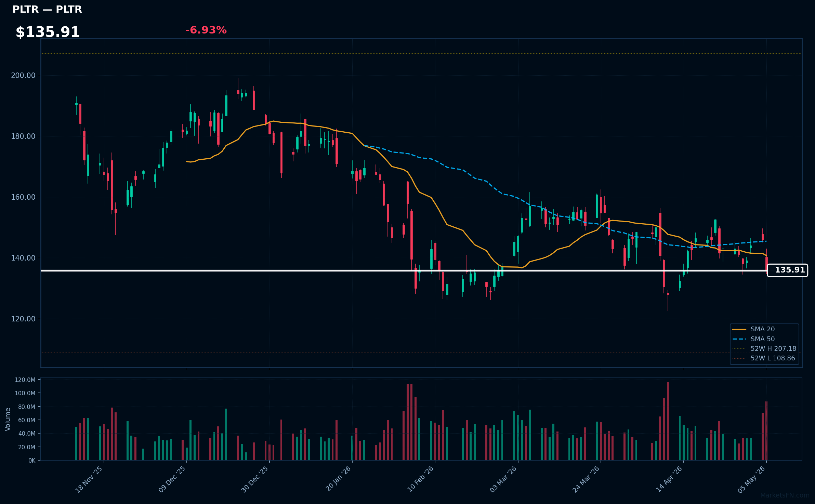Click the 24 Mar '26 date label
The height and width of the screenshot is (504, 815).
click(x=586, y=479)
